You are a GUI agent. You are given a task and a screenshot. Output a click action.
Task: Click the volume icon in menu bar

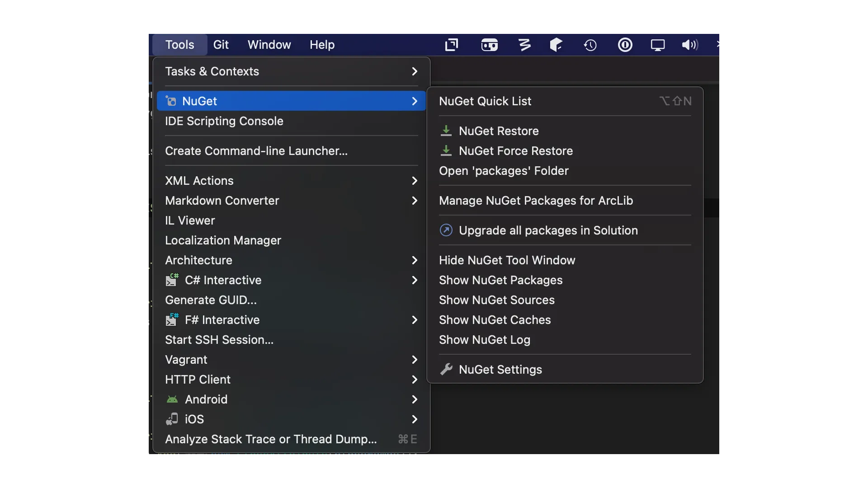pyautogui.click(x=690, y=45)
